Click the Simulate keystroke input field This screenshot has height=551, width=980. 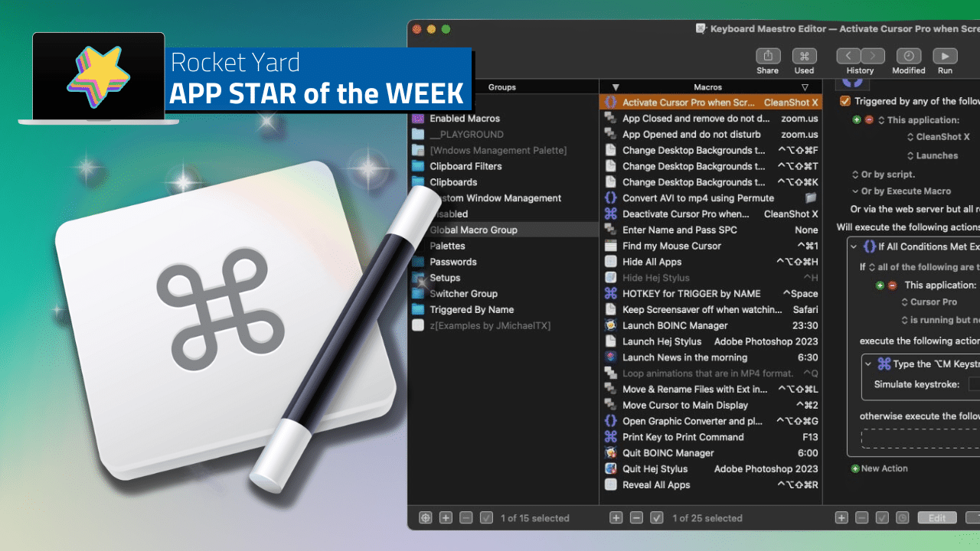pos(974,384)
